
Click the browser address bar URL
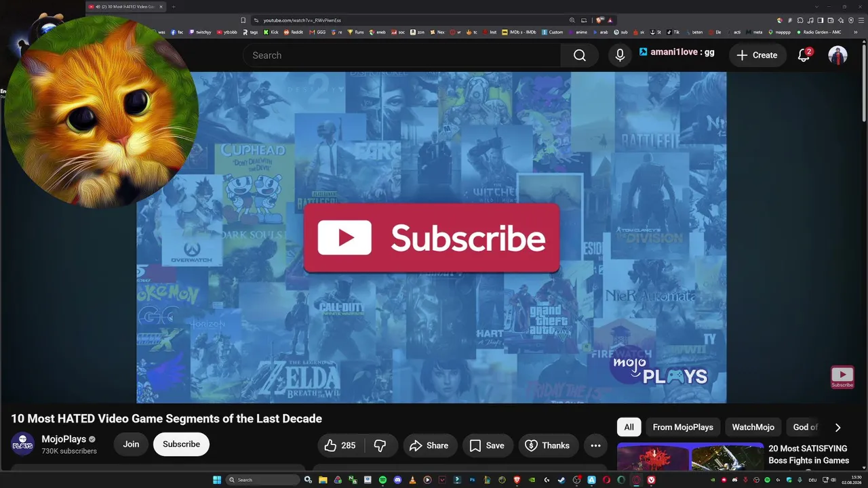tap(302, 20)
